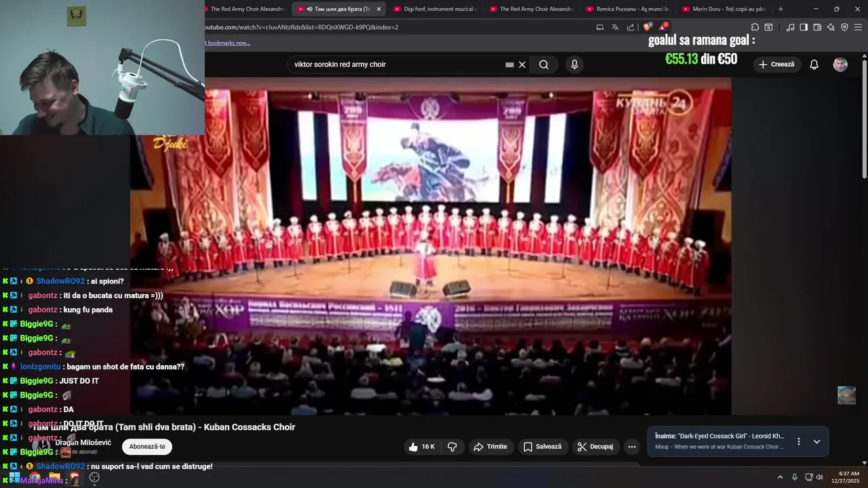The width and height of the screenshot is (868, 488).
Task: Switch to the first Red Army Choir Alexandrov tab
Action: 247,9
